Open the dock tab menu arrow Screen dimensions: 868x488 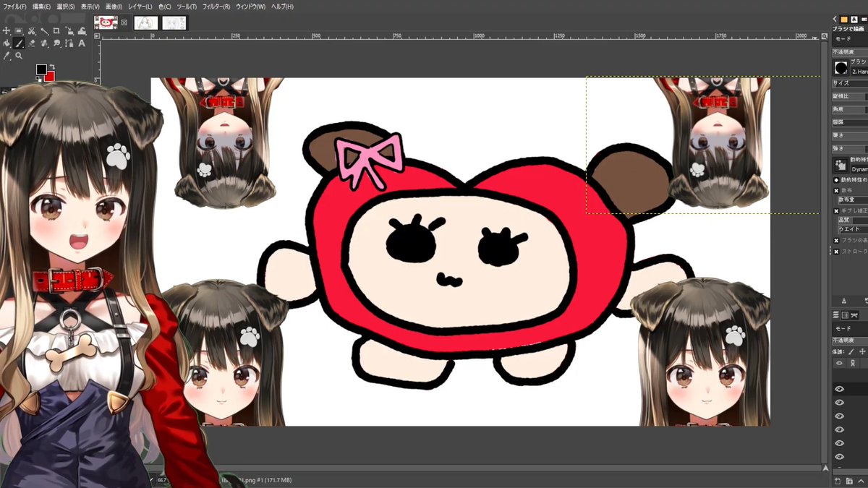(835, 19)
